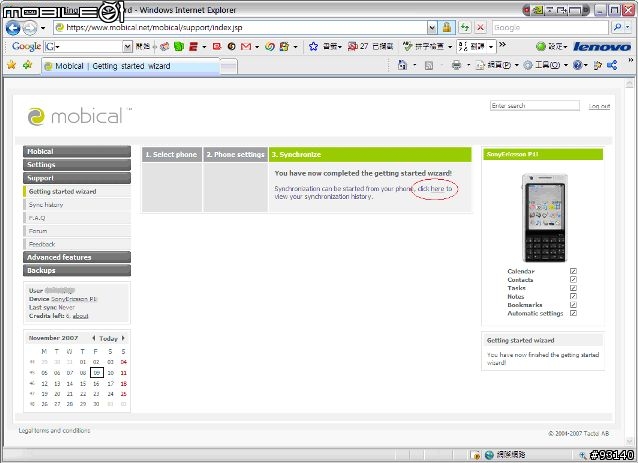Open F.A.Q in sidebar

click(x=77, y=218)
